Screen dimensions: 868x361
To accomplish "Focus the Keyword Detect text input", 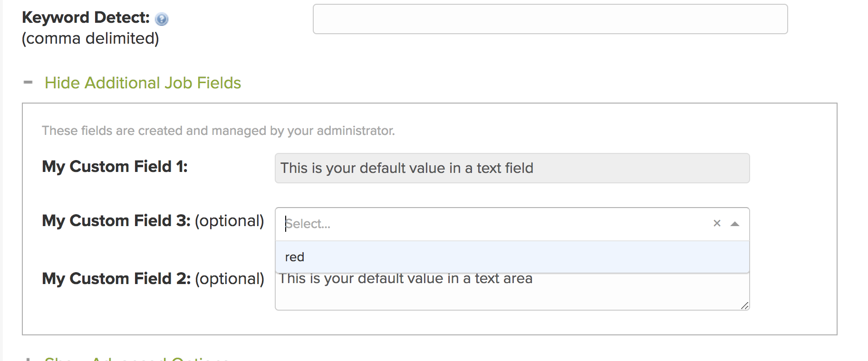I will click(550, 19).
